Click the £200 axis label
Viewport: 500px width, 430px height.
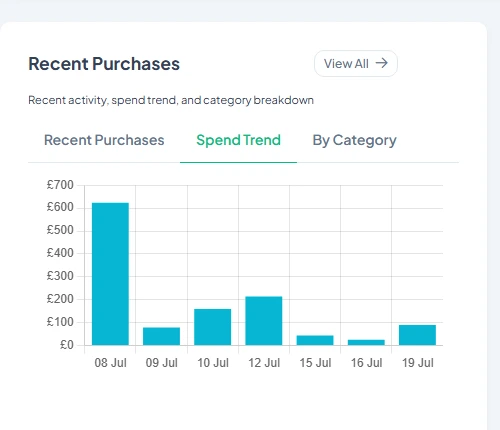coord(60,299)
